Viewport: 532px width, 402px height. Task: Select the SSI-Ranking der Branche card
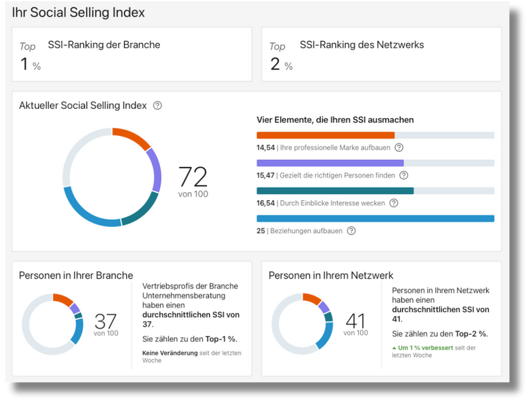click(x=132, y=54)
